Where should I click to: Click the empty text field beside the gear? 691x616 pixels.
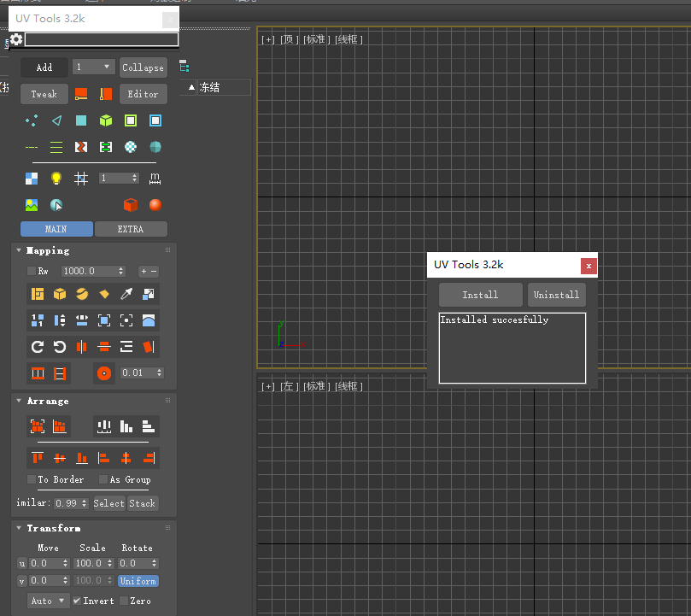[x=102, y=39]
